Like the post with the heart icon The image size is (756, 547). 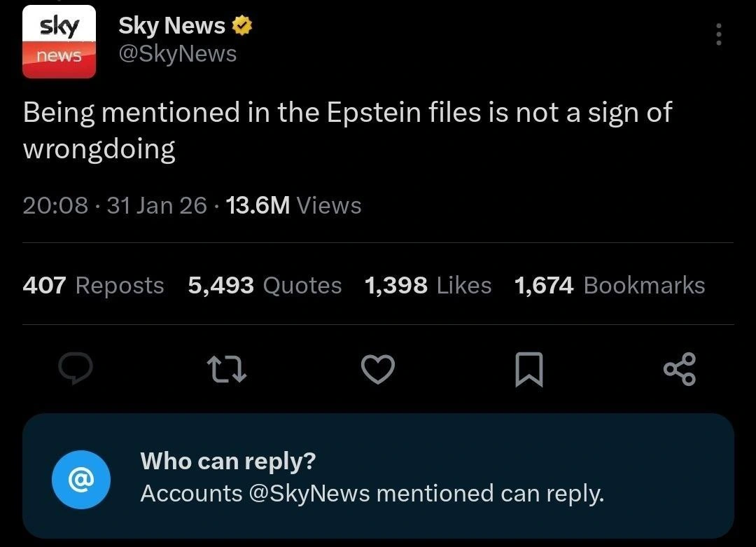click(379, 370)
